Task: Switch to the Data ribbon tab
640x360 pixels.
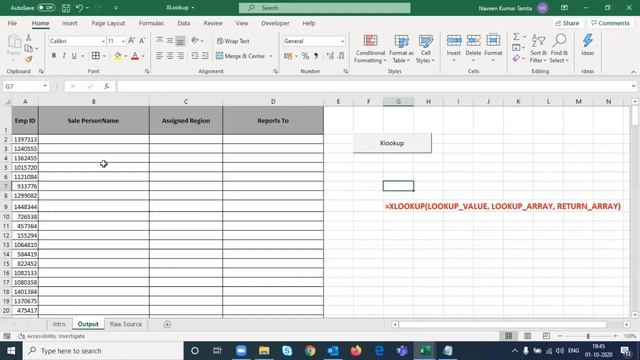Action: pos(184,23)
